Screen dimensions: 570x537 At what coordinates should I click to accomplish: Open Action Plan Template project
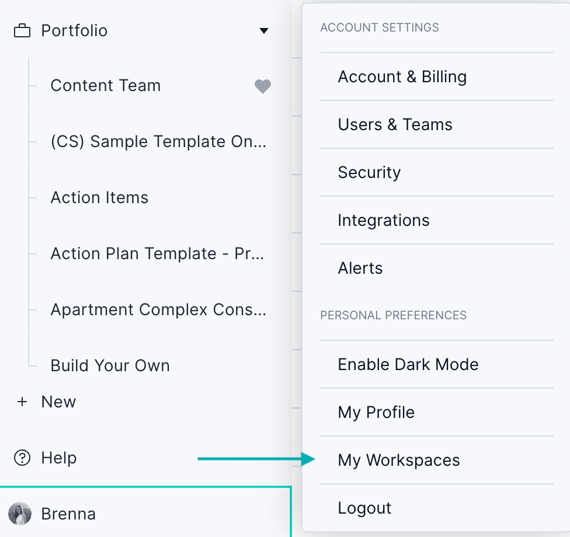[157, 253]
